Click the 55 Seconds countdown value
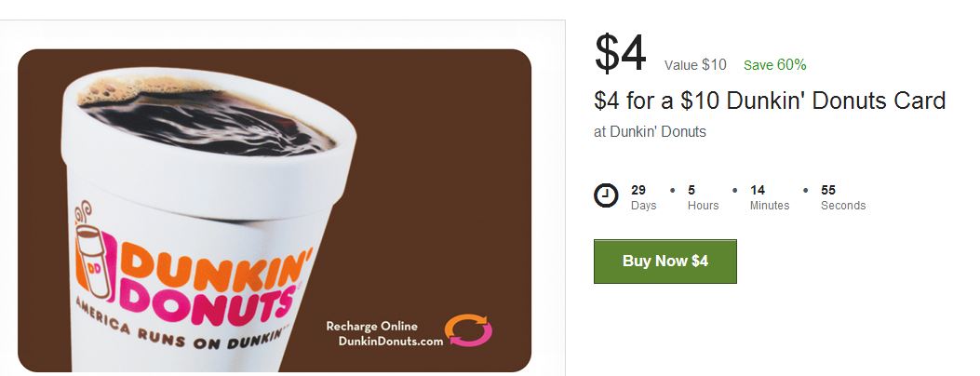 tap(843, 197)
